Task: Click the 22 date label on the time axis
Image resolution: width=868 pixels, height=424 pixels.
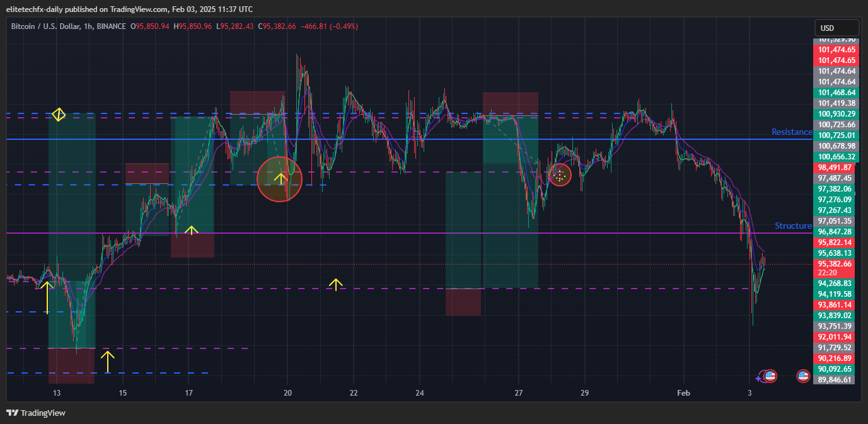Action: click(x=354, y=393)
